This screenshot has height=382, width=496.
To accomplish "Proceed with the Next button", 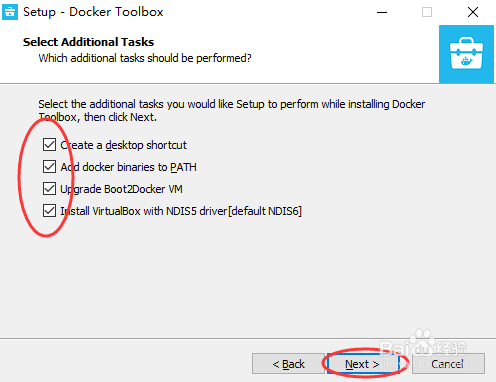I will pos(362,364).
